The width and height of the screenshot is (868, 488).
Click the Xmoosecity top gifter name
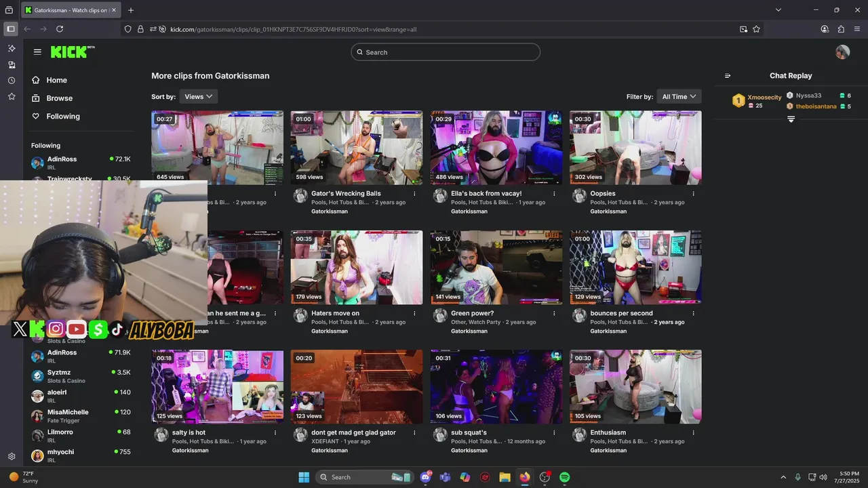(764, 98)
